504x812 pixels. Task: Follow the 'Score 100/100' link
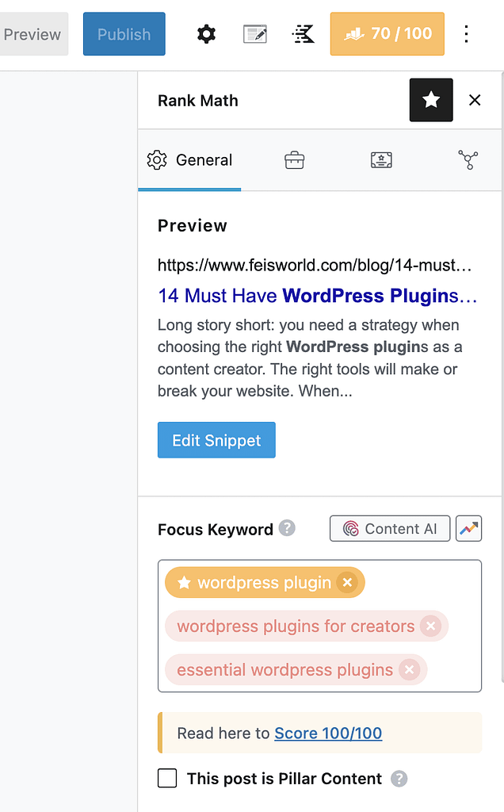tap(328, 733)
